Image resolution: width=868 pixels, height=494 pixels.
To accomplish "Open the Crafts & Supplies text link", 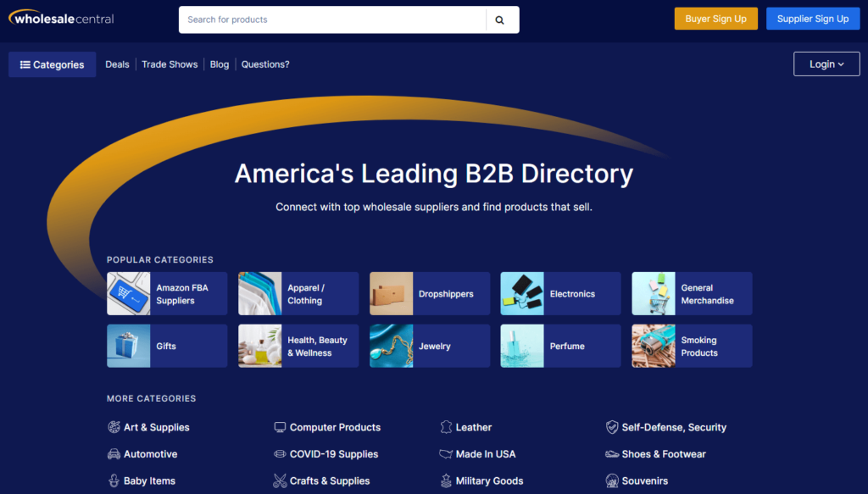I will pos(330,480).
